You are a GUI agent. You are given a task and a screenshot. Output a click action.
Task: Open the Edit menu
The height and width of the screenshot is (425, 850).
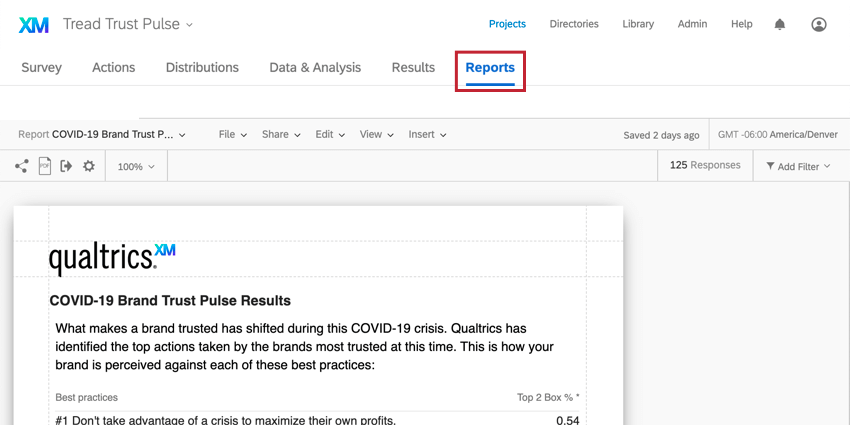[x=330, y=134]
